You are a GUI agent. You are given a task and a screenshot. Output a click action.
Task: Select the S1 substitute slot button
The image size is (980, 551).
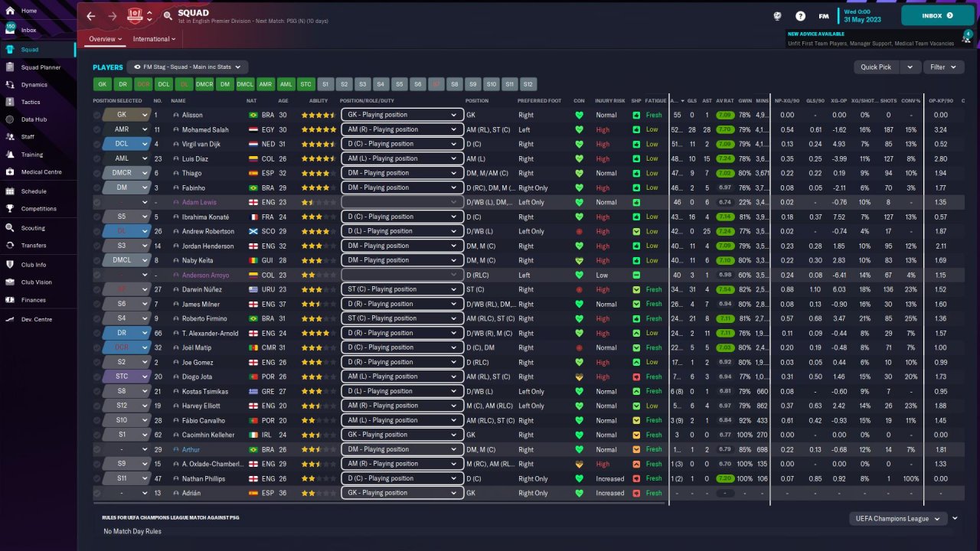[325, 84]
